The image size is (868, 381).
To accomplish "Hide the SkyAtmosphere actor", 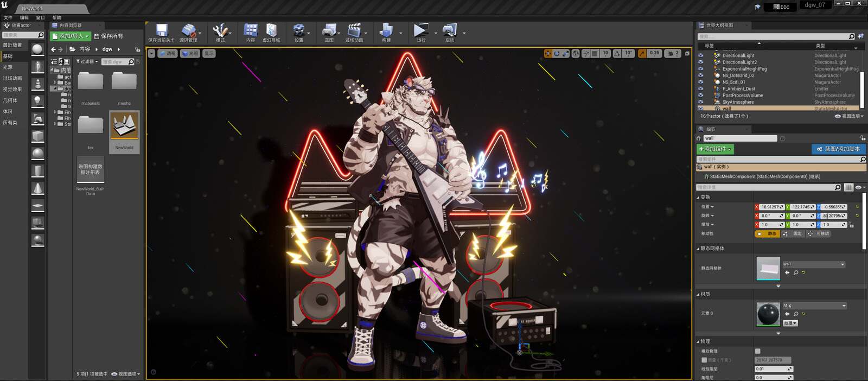I will [x=700, y=102].
